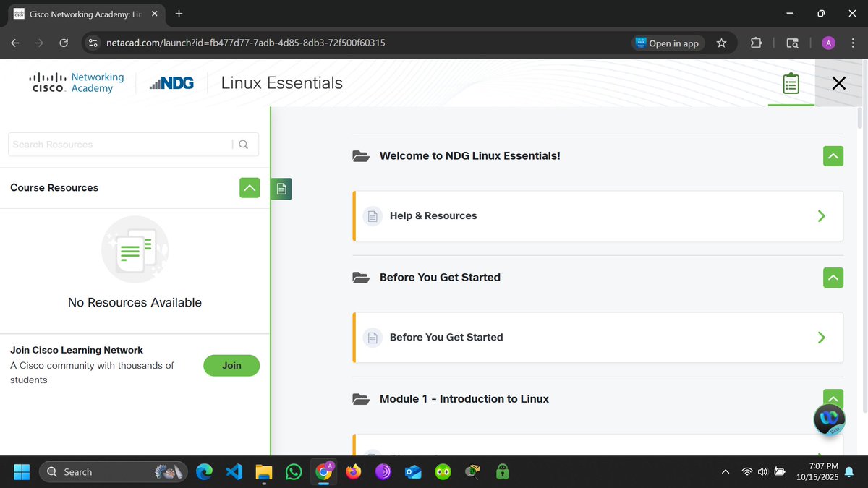Click the document icon in Before You Get Started card
868x488 pixels.
[x=373, y=337]
